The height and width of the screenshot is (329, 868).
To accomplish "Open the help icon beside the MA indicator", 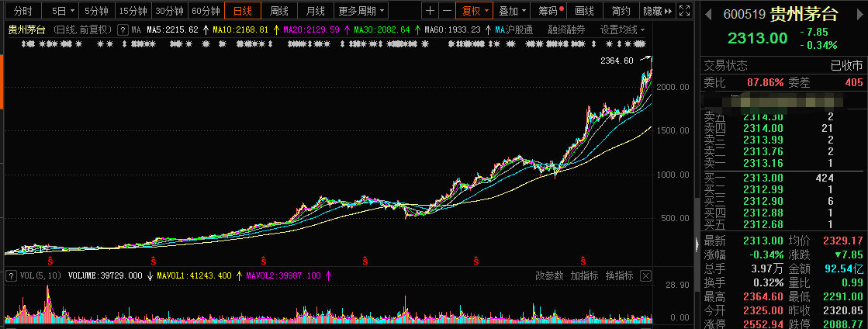I will [123, 30].
